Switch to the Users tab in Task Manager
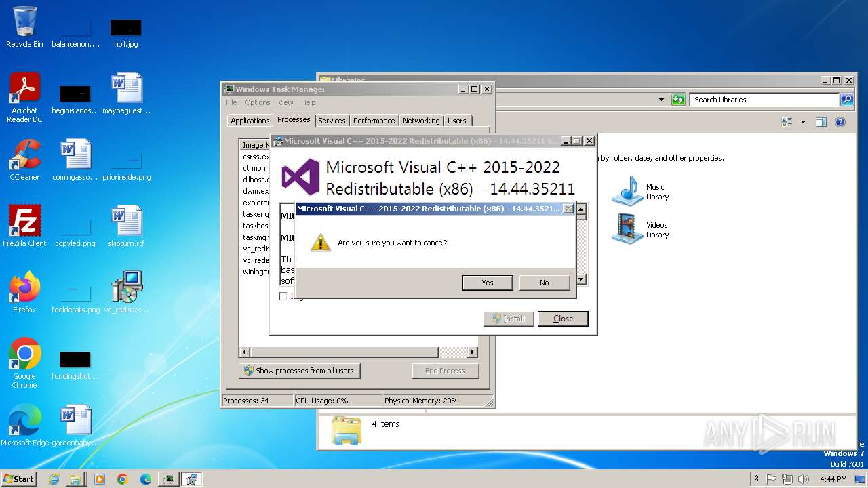 click(x=457, y=121)
